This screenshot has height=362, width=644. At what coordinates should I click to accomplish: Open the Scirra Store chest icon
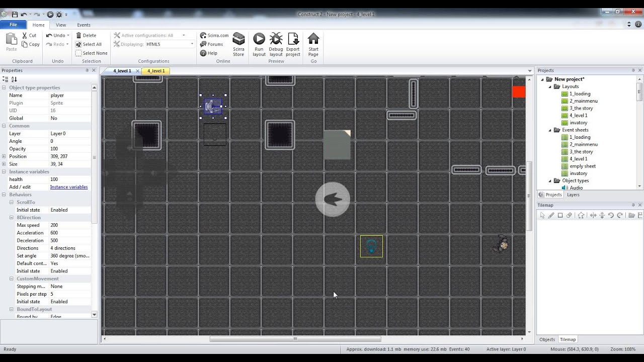[x=238, y=39]
